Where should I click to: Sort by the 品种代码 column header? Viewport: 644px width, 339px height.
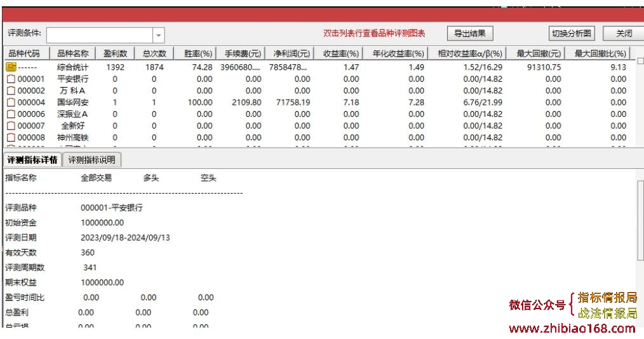(26, 53)
